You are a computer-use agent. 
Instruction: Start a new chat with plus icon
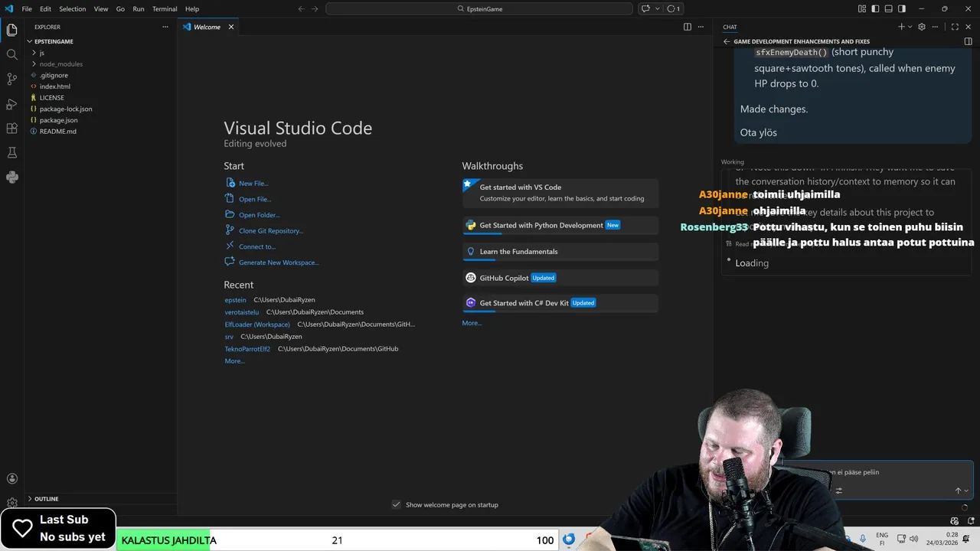pos(901,27)
